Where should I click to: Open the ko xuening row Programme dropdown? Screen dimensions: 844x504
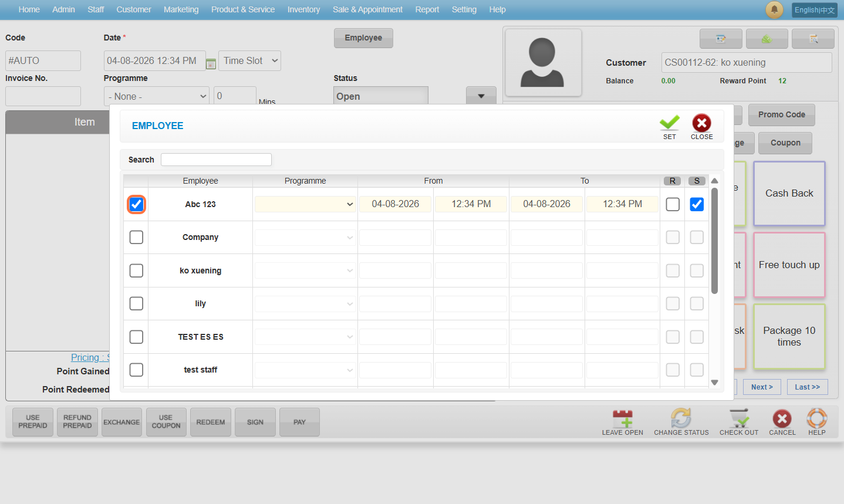tap(305, 270)
